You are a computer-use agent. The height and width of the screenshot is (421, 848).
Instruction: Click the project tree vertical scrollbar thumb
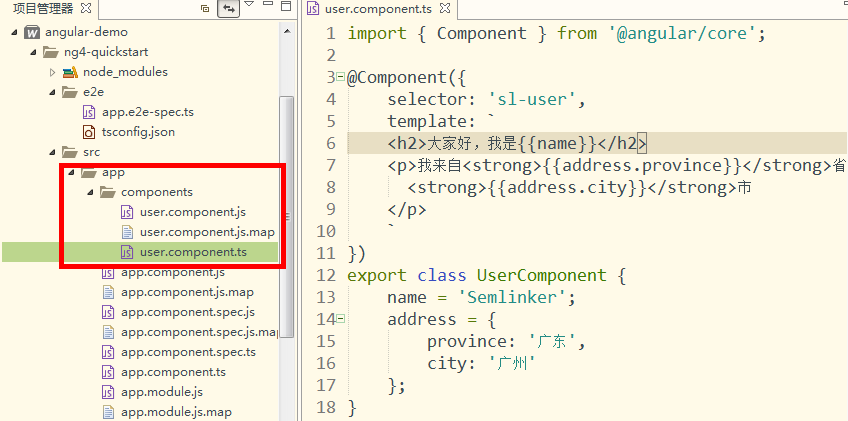tap(287, 216)
